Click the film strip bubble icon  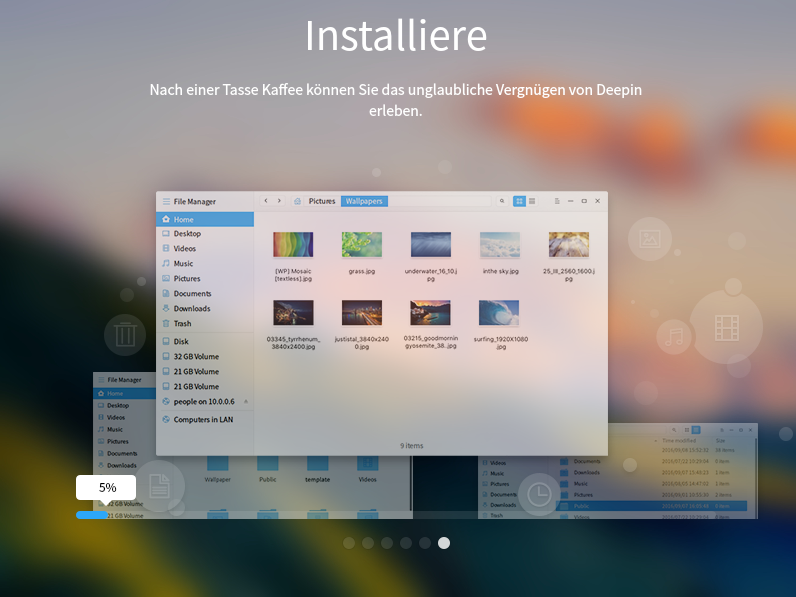click(726, 327)
